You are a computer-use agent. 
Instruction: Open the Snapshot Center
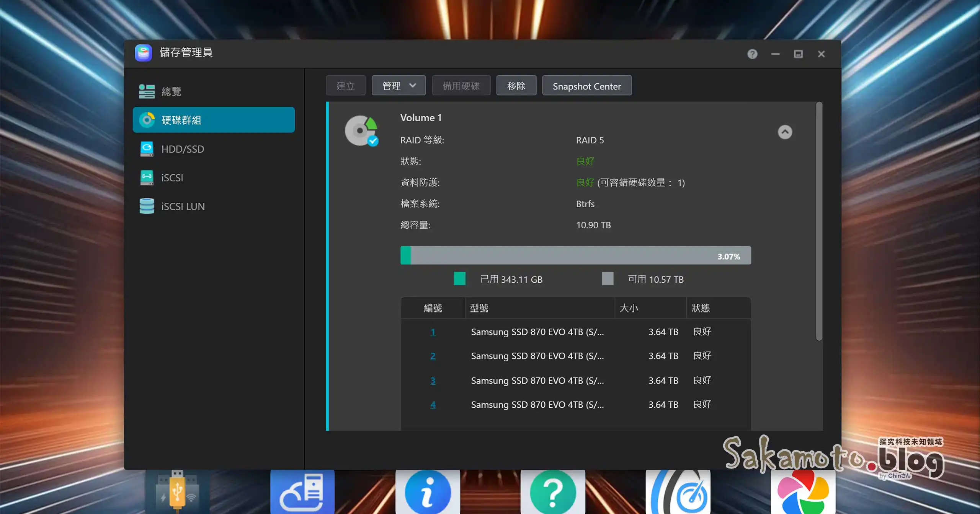(x=587, y=86)
